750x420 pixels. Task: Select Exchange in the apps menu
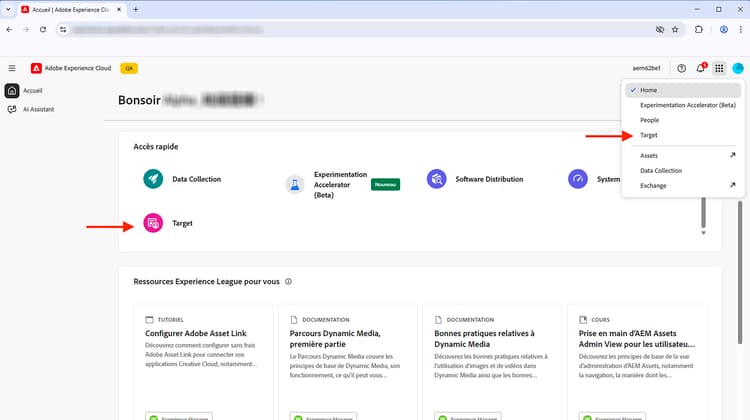point(683,185)
